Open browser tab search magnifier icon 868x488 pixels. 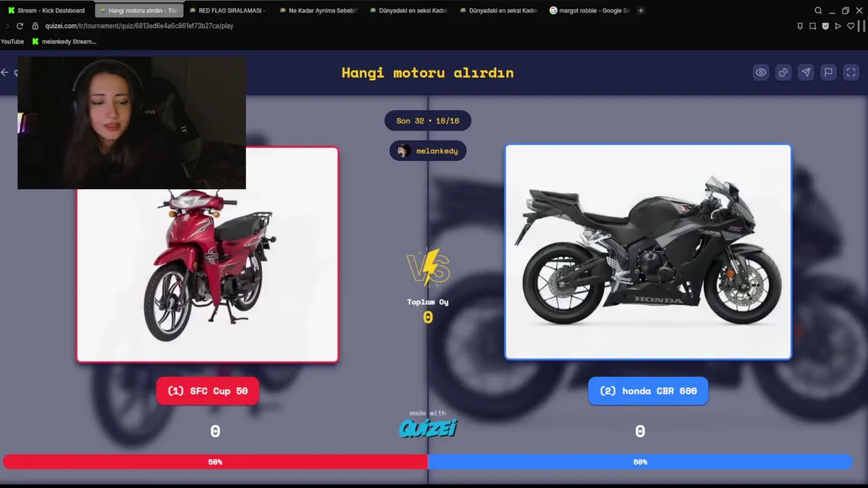(818, 10)
